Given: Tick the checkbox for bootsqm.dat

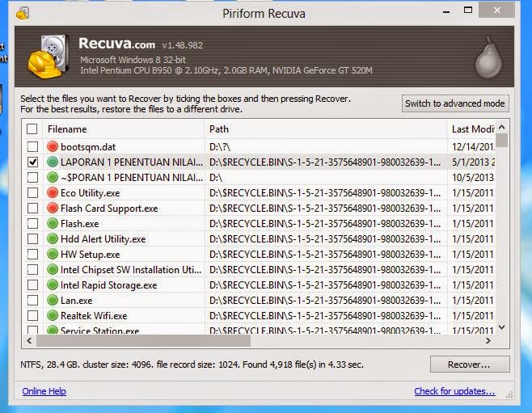Looking at the screenshot, I should [32, 147].
